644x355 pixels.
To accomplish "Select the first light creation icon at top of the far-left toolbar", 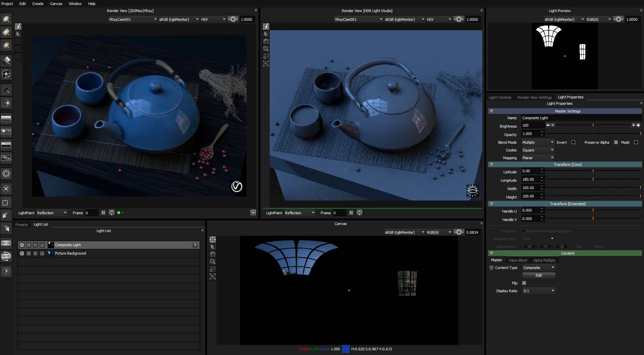I will 6,19.
